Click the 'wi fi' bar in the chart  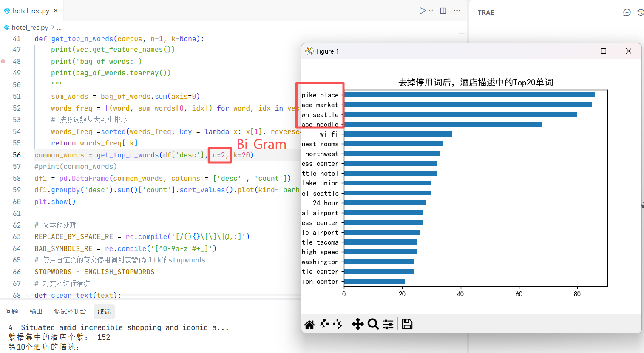(398, 134)
